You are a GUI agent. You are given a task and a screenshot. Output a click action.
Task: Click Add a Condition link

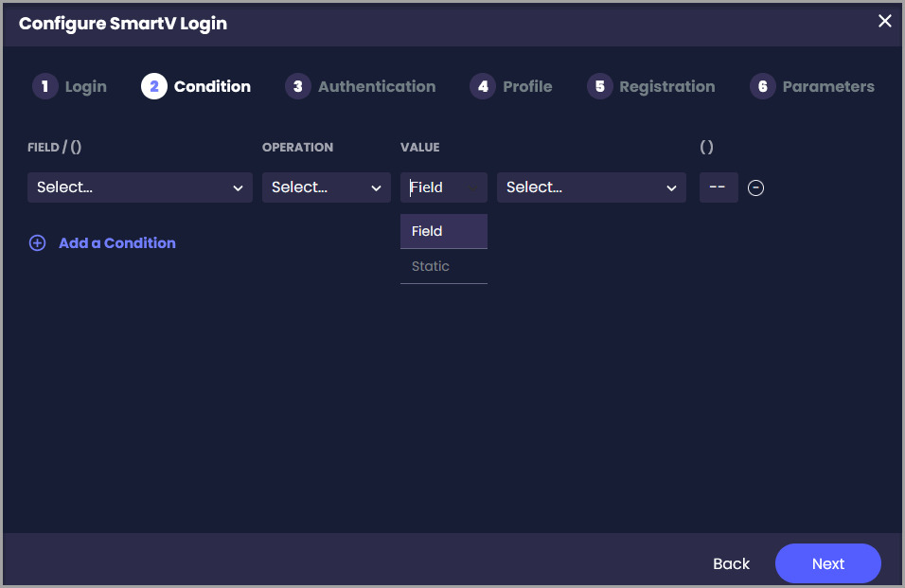tap(117, 243)
